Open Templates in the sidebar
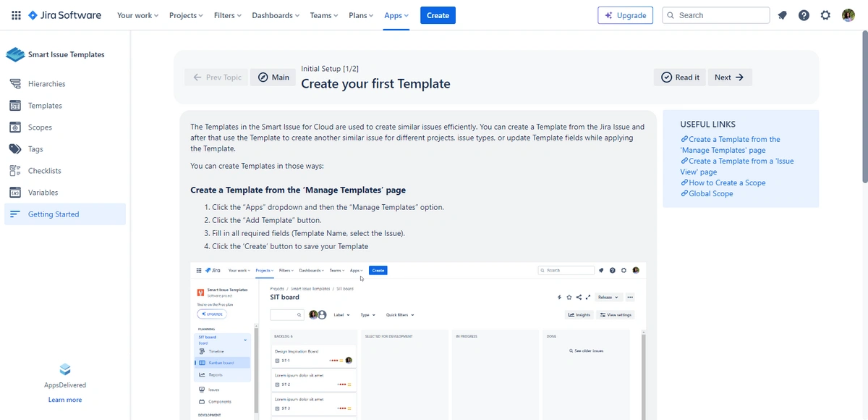 tap(65, 106)
